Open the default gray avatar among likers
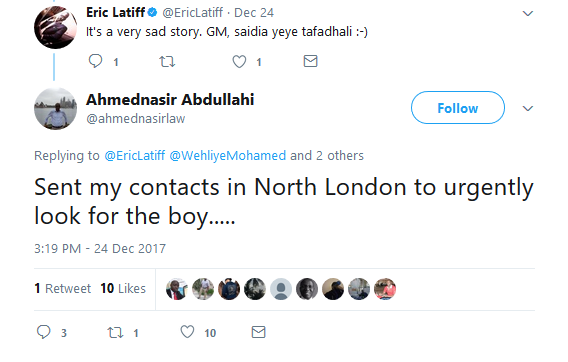The width and height of the screenshot is (568, 362). [281, 289]
